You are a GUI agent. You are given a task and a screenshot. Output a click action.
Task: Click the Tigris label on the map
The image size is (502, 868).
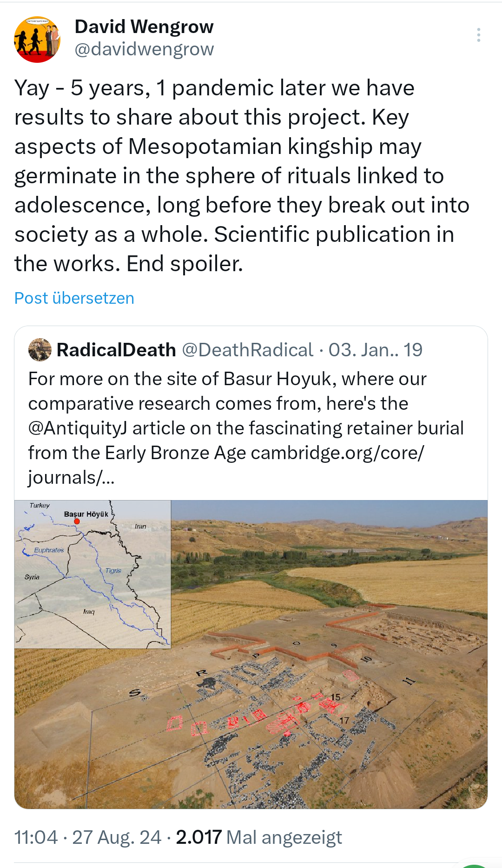tap(113, 571)
